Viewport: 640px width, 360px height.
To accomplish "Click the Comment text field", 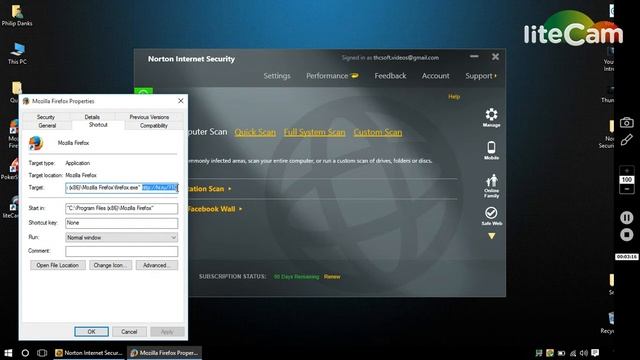I will coord(122,251).
